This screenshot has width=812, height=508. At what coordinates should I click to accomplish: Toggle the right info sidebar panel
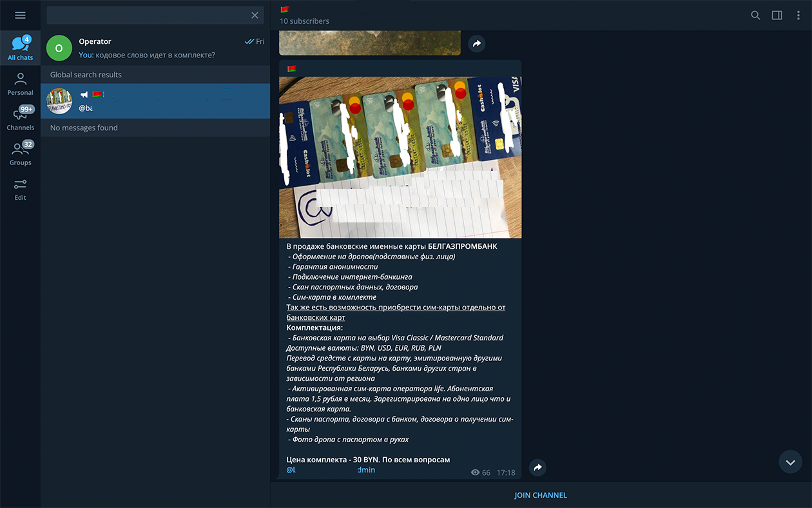coord(777,15)
